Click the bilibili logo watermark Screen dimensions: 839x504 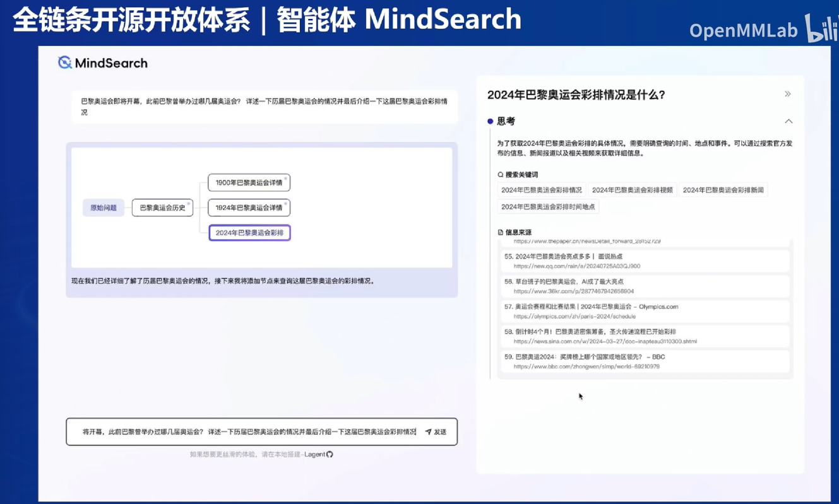pyautogui.click(x=821, y=28)
